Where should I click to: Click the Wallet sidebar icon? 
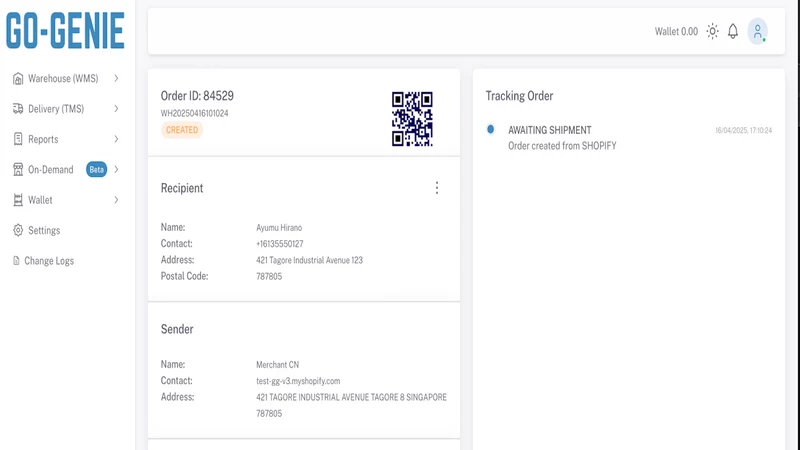point(18,200)
